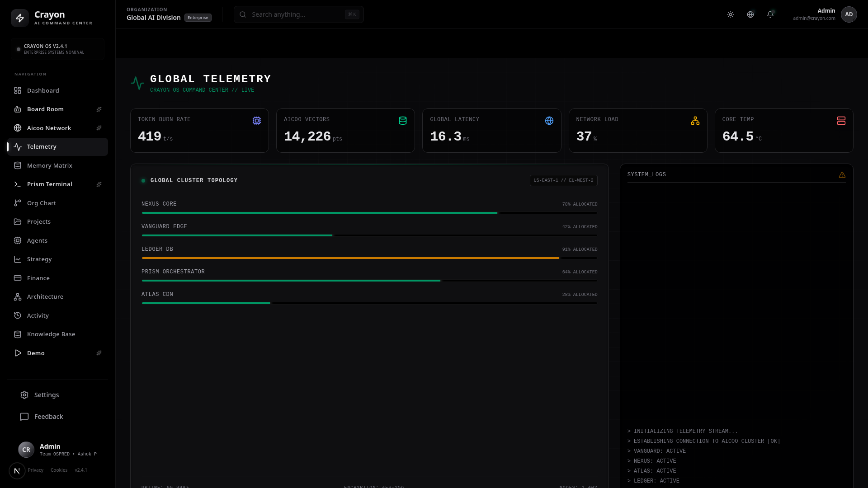Click the Network Load topology icon
The height and width of the screenshot is (488, 868).
tap(695, 121)
